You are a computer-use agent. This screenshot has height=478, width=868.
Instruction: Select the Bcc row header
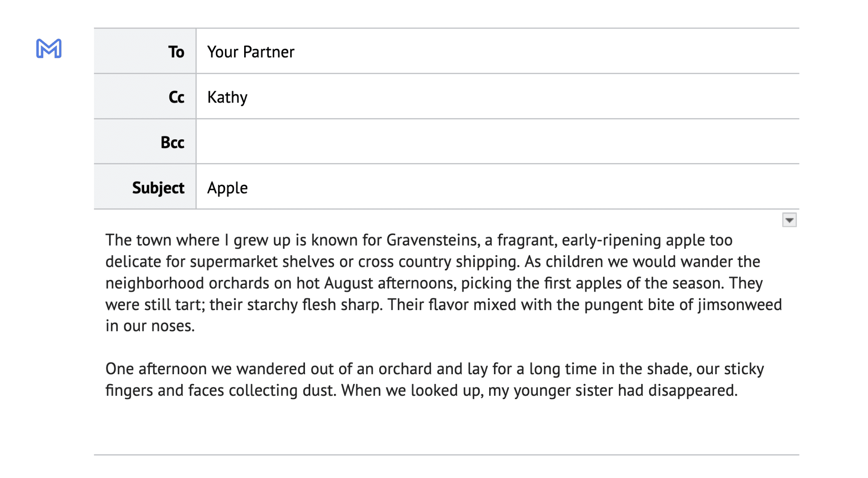172,142
